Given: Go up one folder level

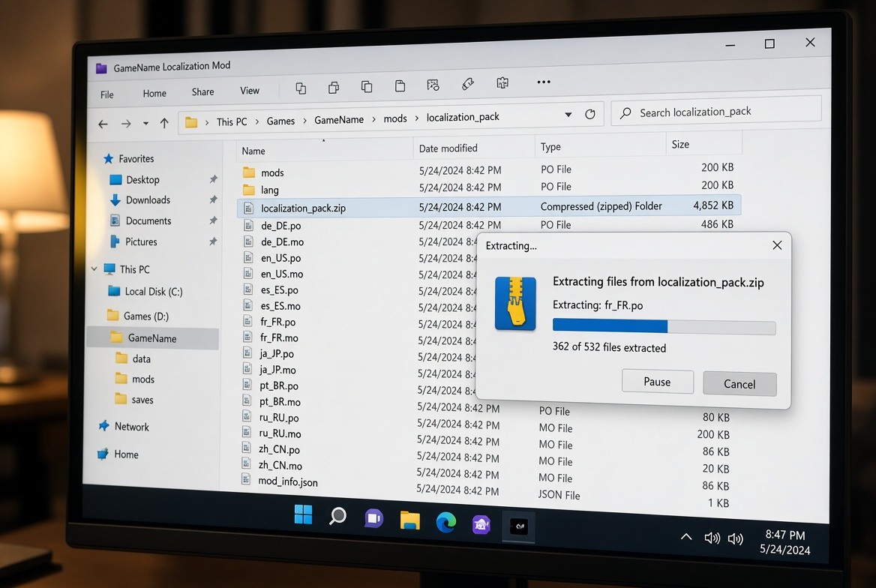Looking at the screenshot, I should tap(164, 123).
